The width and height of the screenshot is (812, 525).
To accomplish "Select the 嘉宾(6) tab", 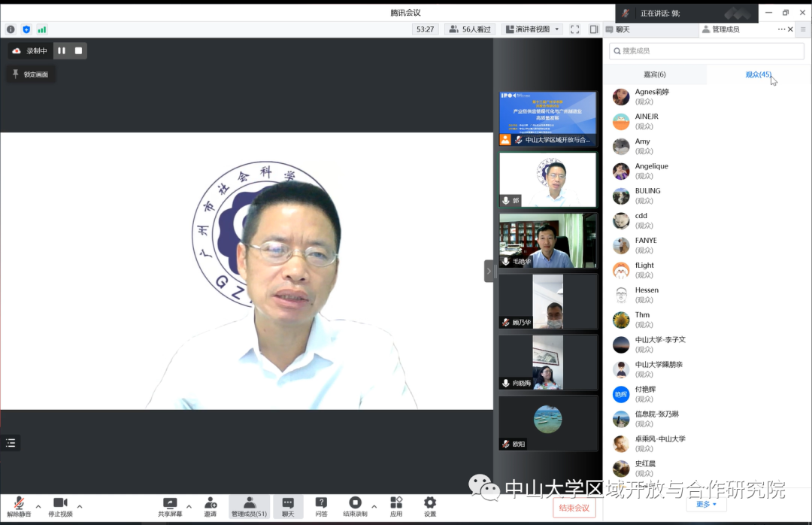I will [655, 74].
